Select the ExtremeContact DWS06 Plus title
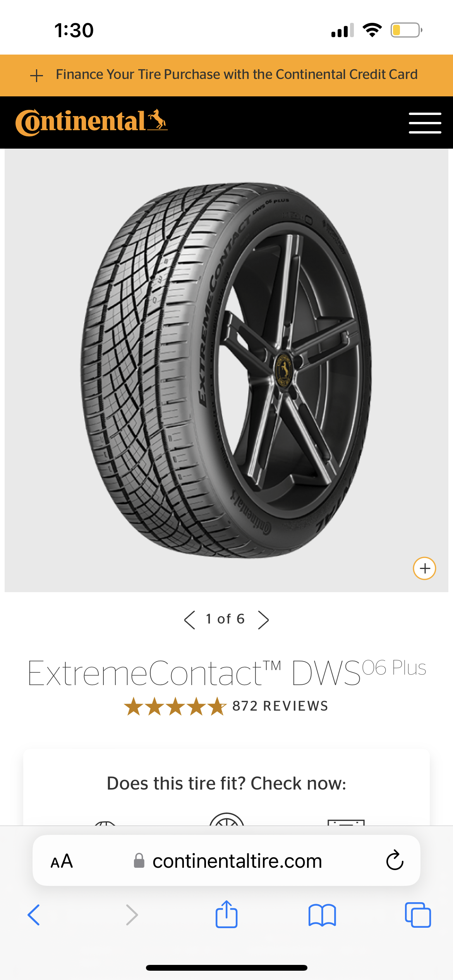453x980 pixels. pos(227,673)
